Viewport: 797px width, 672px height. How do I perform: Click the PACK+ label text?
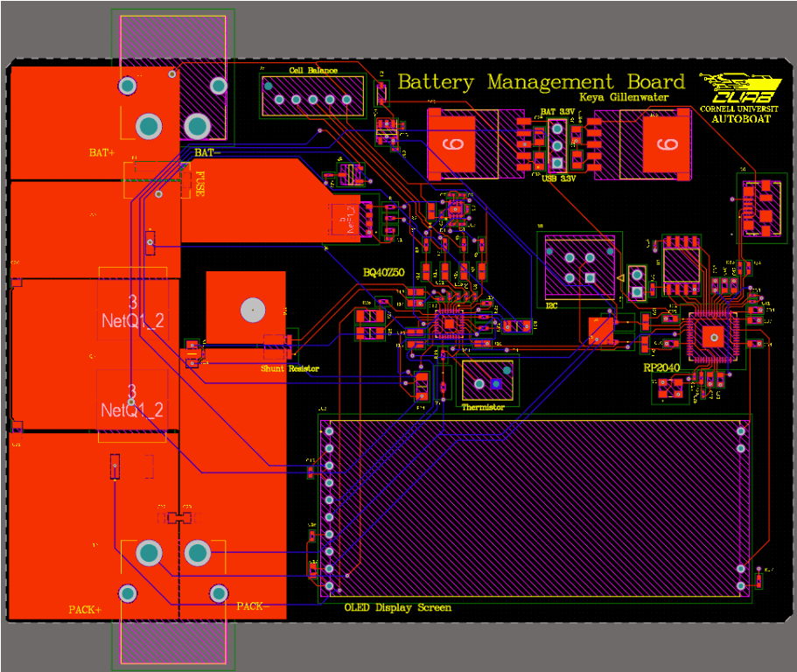85,607
